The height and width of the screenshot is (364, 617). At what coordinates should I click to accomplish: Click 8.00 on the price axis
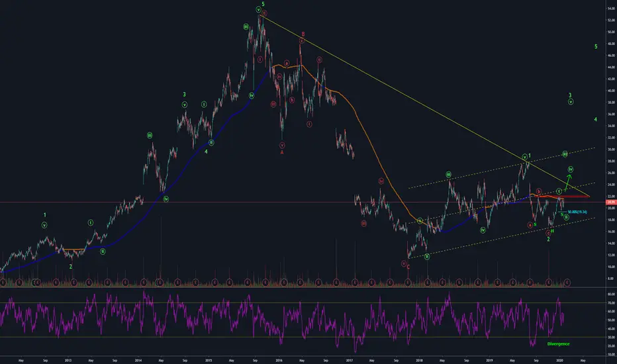[611, 279]
